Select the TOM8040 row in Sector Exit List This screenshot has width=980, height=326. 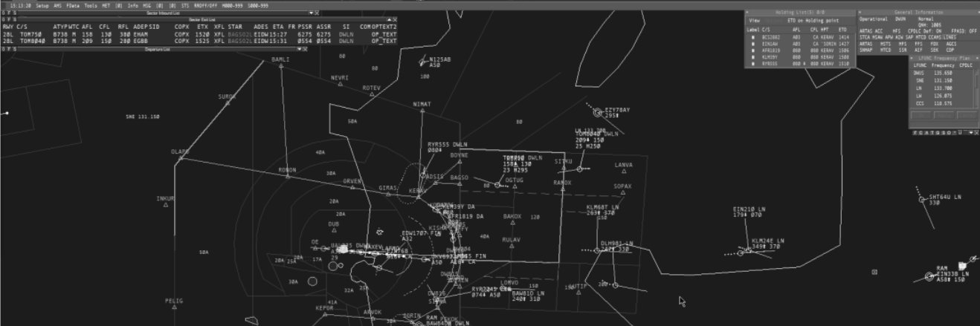(x=199, y=41)
